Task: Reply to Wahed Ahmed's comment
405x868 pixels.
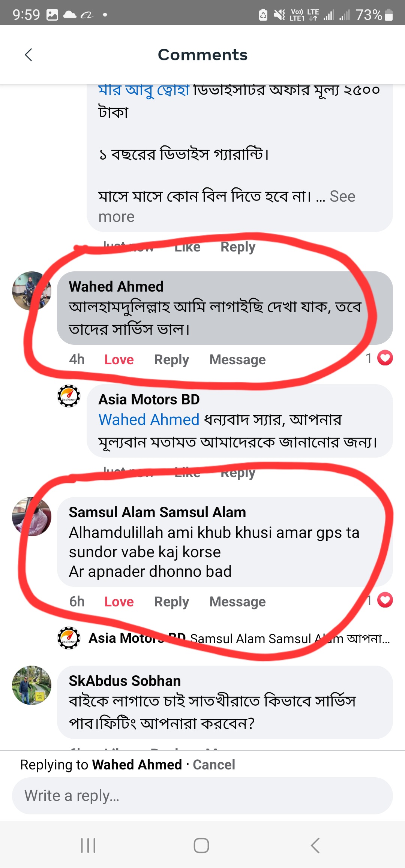Action: pos(171,359)
